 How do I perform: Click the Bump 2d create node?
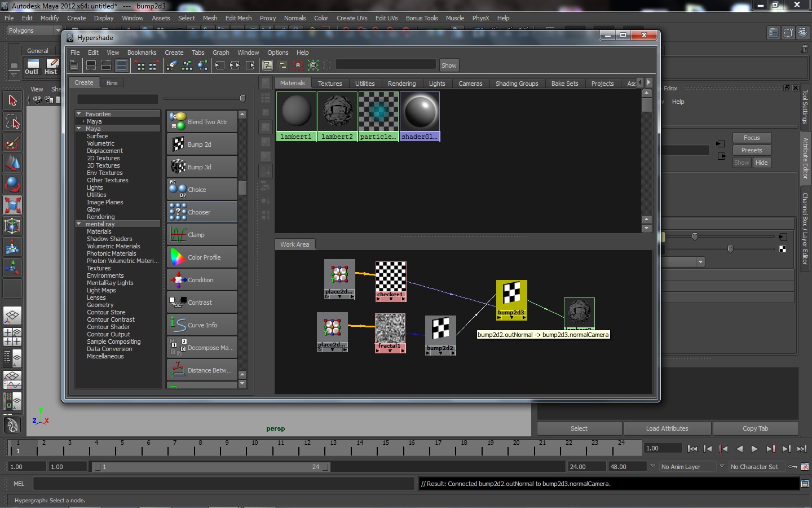202,144
